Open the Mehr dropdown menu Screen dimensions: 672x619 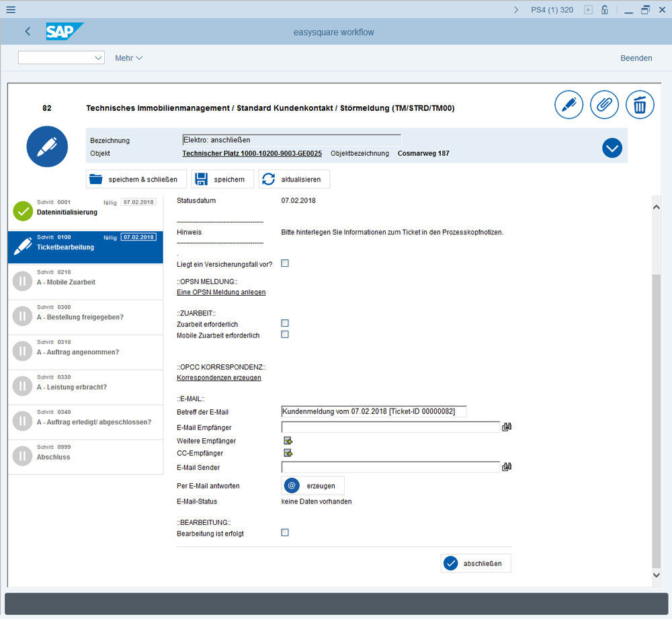pos(128,58)
